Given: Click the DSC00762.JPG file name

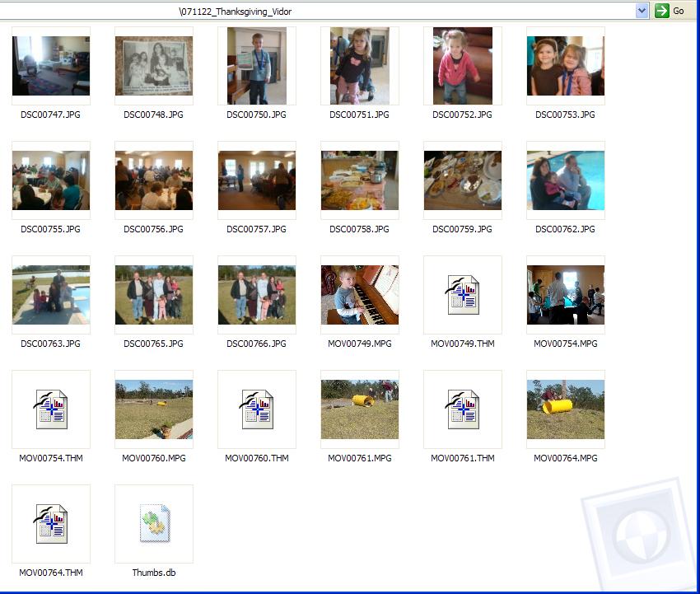Looking at the screenshot, I should (565, 229).
